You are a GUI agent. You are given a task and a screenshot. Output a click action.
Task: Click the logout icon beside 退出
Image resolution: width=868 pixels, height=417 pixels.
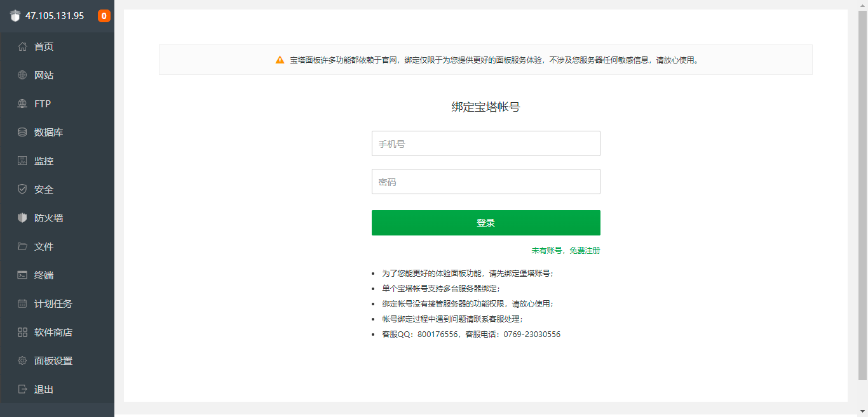point(22,389)
